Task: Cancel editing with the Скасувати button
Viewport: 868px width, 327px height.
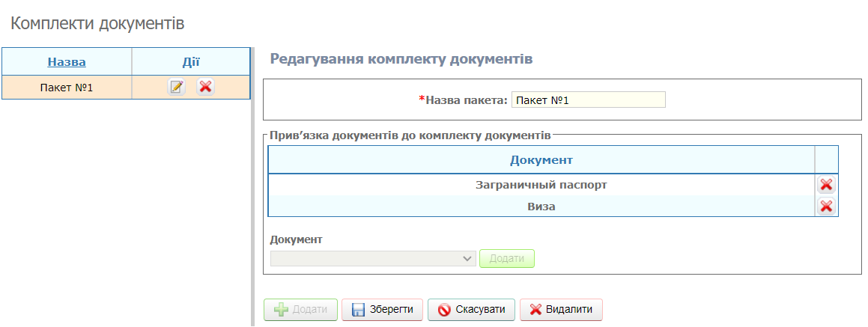Action: point(471,310)
